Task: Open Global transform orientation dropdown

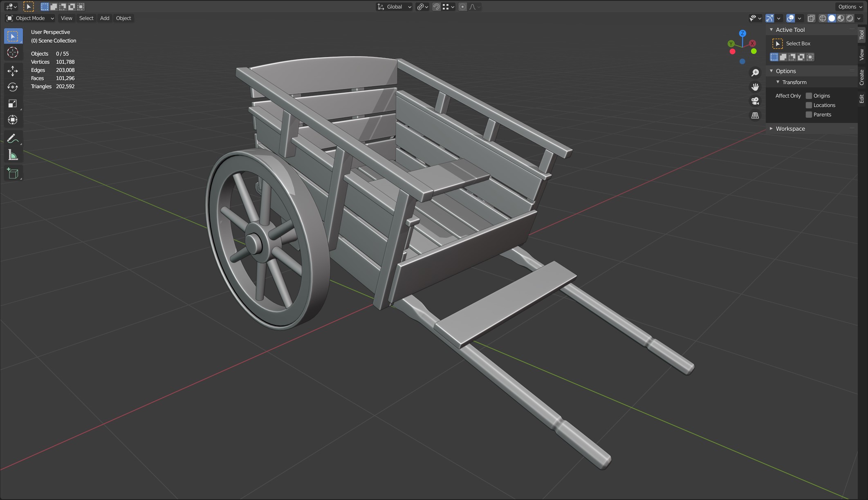Action: [394, 7]
